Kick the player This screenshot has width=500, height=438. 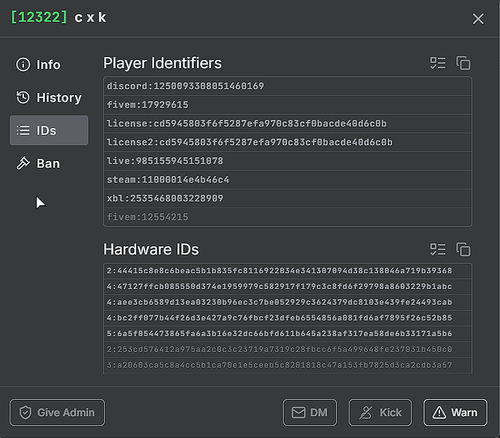pyautogui.click(x=380, y=413)
